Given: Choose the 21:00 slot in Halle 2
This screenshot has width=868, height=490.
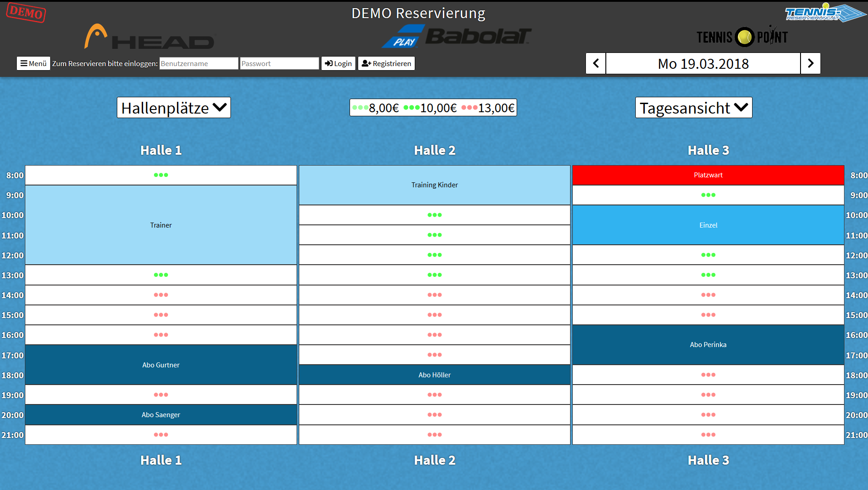Looking at the screenshot, I should click(x=434, y=435).
